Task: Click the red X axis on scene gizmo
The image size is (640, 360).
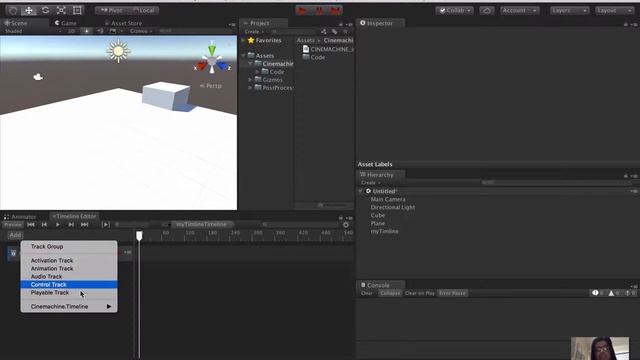Action: 201,66
